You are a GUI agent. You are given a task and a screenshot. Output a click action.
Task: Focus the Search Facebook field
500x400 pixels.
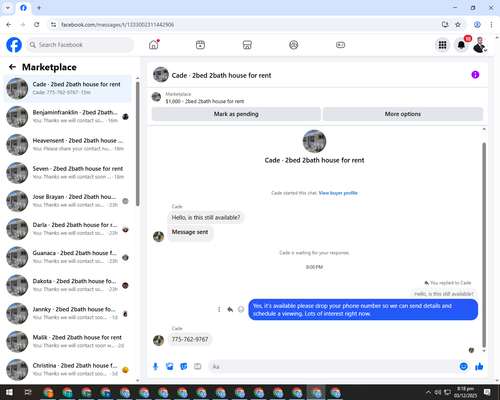[x=80, y=45]
